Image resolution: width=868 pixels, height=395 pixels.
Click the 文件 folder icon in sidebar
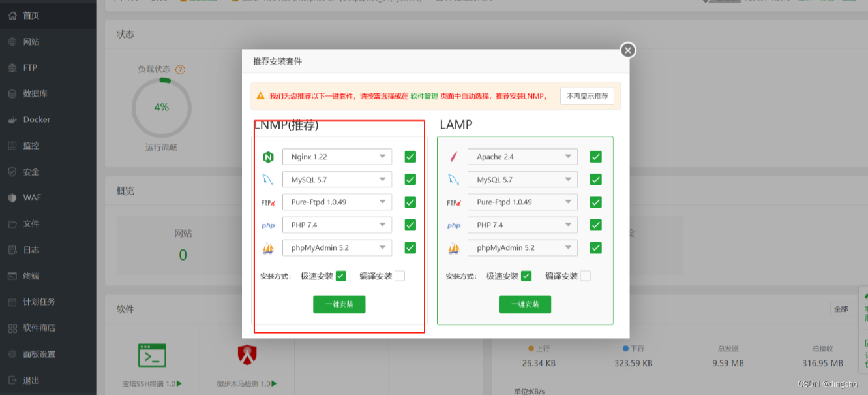coord(12,223)
